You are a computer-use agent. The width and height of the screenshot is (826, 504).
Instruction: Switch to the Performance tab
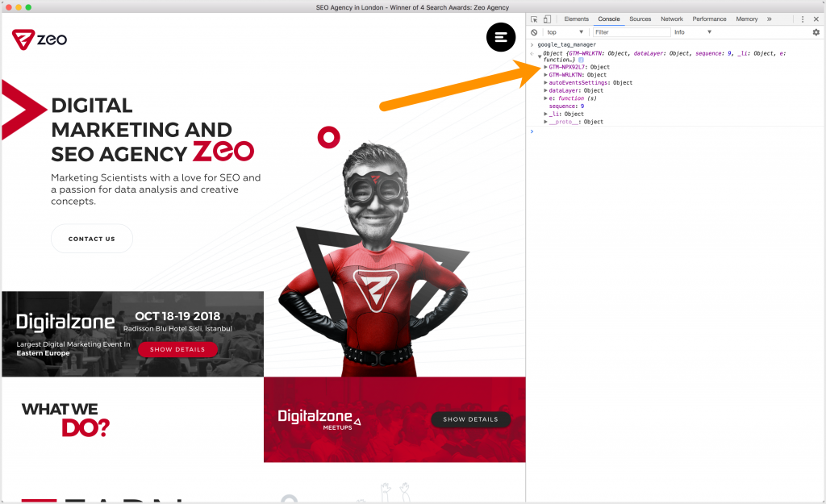point(709,19)
